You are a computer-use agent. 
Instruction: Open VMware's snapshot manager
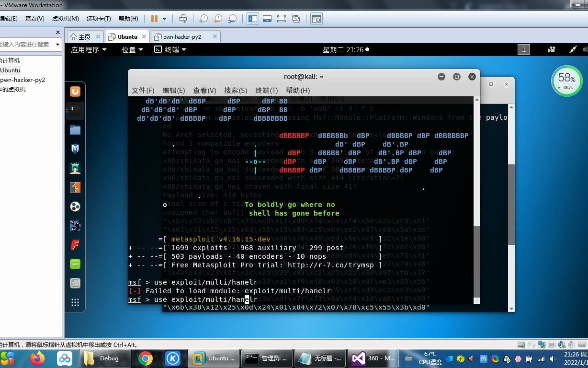(233, 18)
